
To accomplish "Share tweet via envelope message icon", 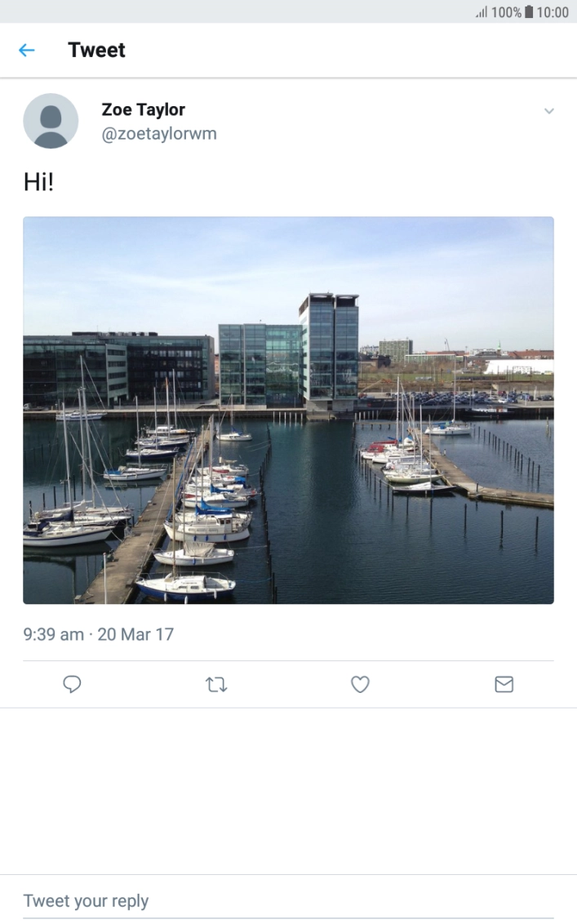I will (504, 684).
